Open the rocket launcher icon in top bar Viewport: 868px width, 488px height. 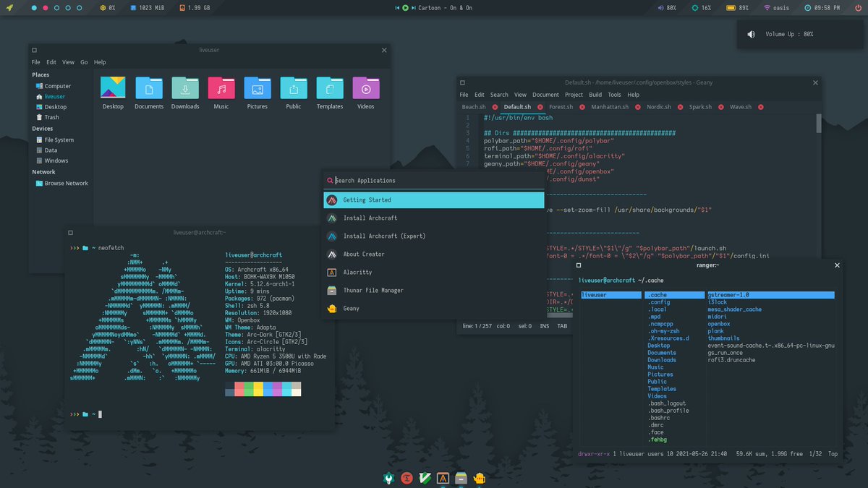9,7
